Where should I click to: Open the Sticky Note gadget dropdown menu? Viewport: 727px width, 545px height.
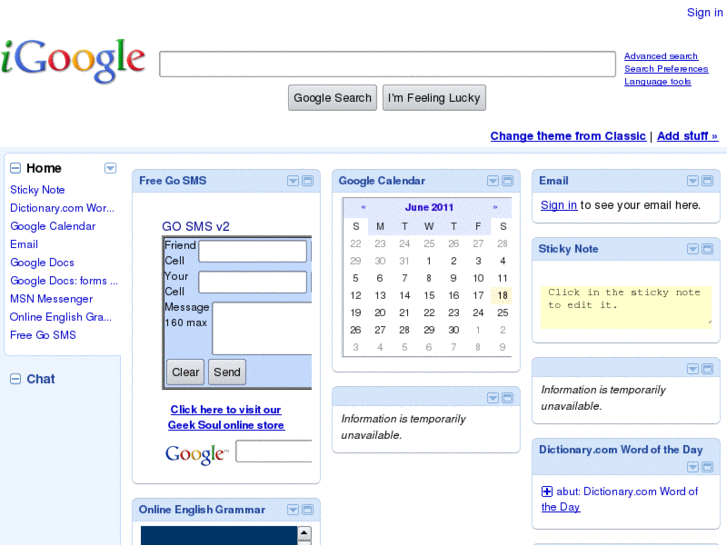click(x=693, y=249)
